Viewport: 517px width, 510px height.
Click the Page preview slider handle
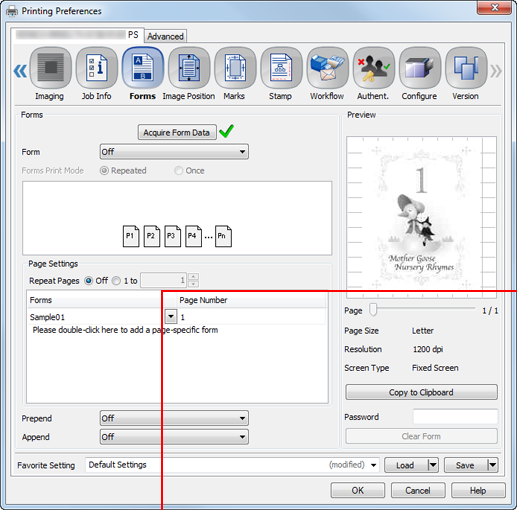click(373, 310)
